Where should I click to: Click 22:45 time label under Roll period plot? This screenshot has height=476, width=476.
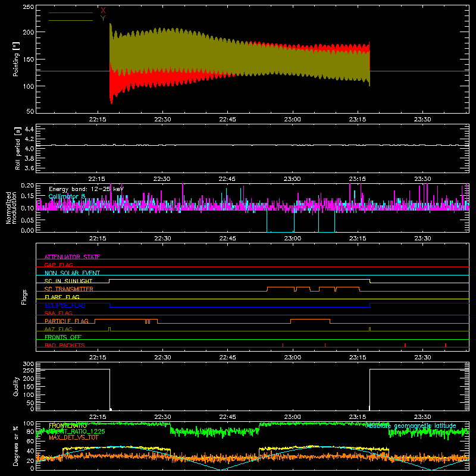tap(227, 179)
